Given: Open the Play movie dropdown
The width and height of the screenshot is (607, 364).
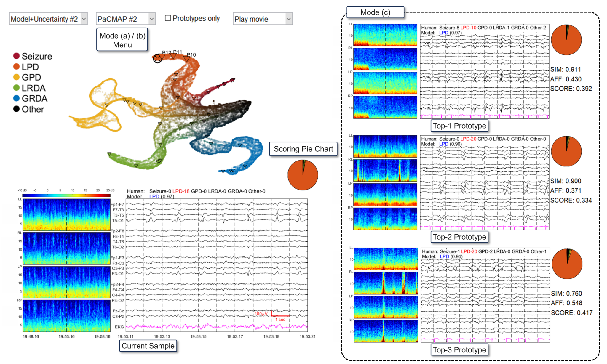Looking at the screenshot, I should 262,19.
